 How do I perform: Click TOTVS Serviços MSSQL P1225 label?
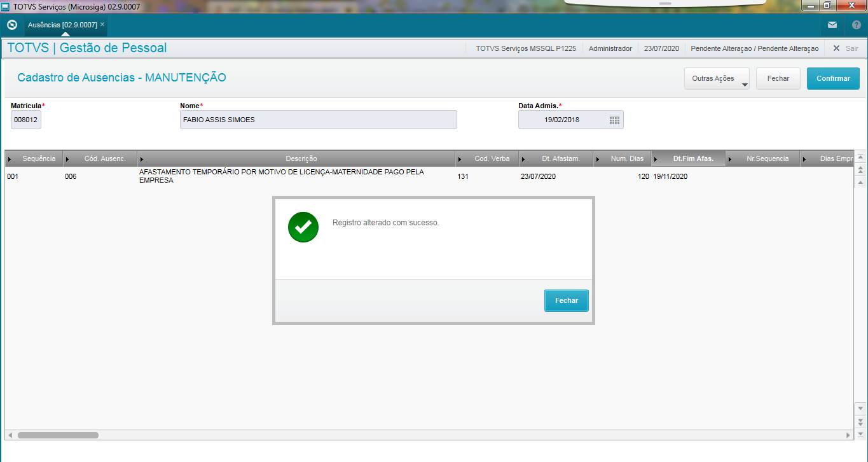526,48
